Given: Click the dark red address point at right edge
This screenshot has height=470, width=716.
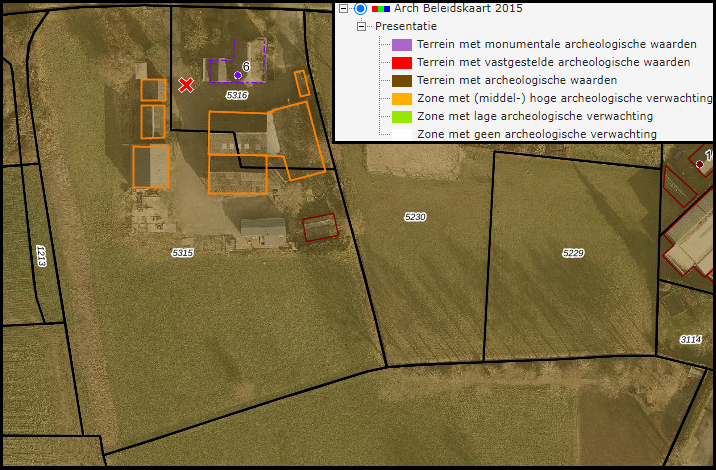Looking at the screenshot, I should coord(700,163).
